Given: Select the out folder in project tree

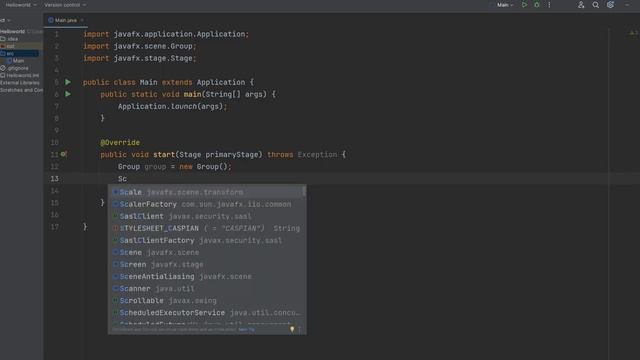Looking at the screenshot, I should click(x=10, y=46).
